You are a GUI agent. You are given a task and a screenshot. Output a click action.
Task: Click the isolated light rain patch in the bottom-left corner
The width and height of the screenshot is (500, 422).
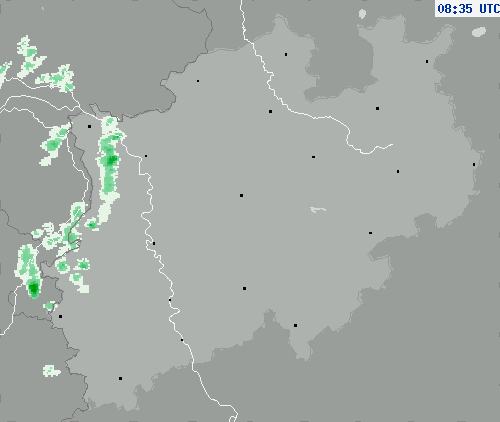51,371
